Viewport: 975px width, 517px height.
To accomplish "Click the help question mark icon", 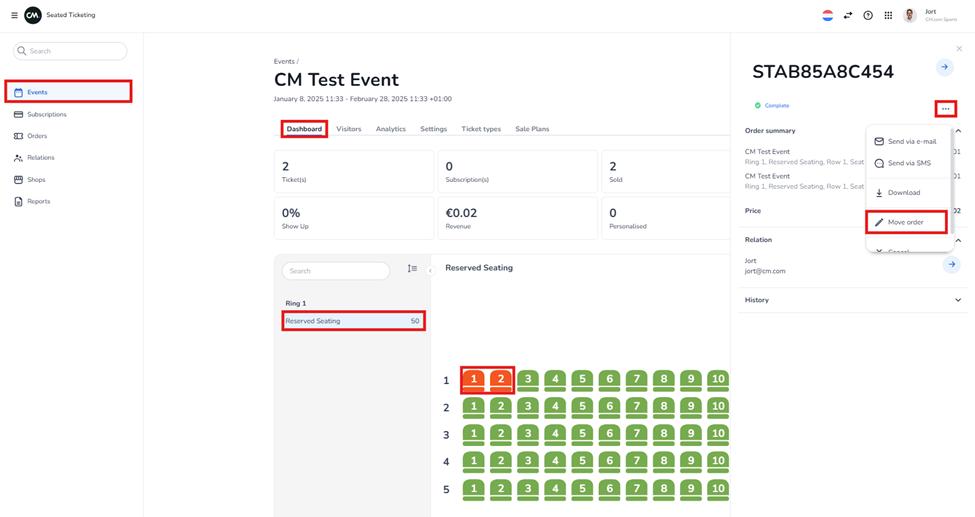I will (868, 15).
